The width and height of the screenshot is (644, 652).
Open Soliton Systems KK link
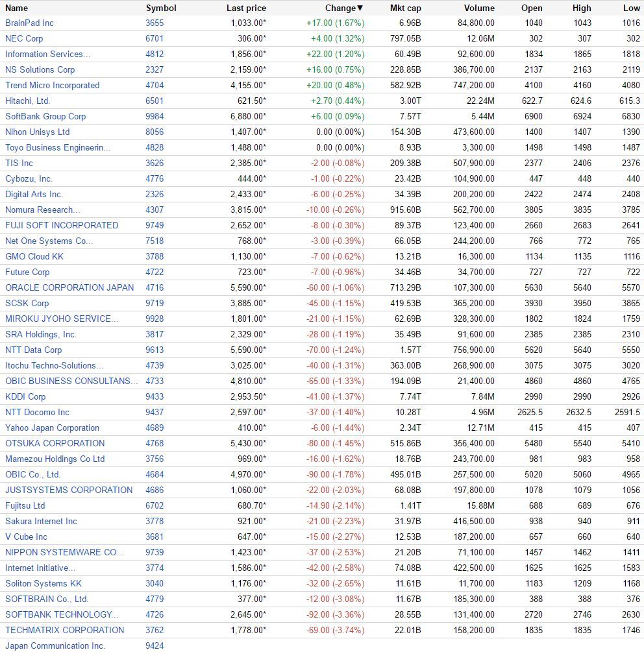(x=43, y=583)
